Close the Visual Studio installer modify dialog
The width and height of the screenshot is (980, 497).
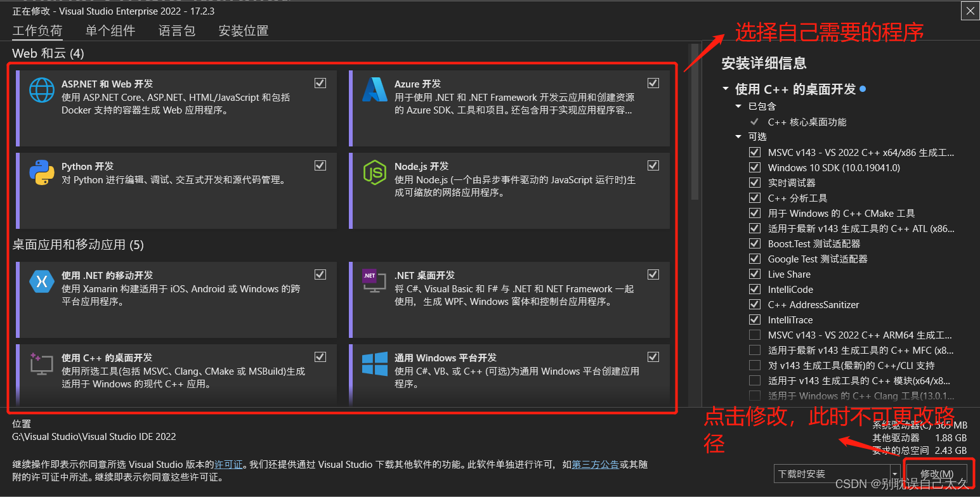[x=970, y=11]
